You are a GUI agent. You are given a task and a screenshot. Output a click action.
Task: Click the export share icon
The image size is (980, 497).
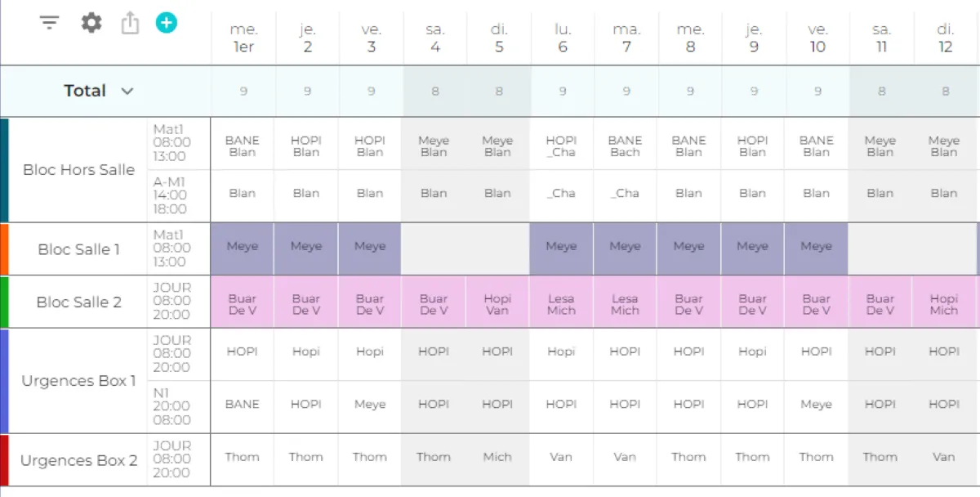[x=130, y=23]
